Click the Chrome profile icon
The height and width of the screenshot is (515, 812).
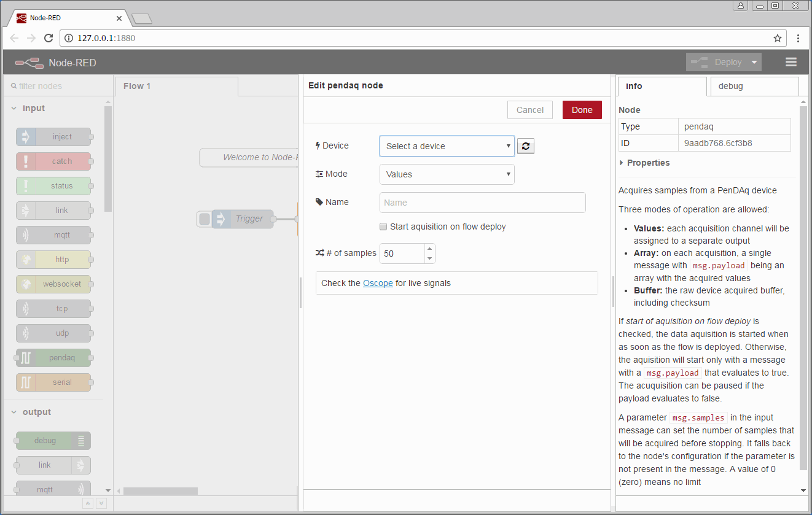(741, 6)
